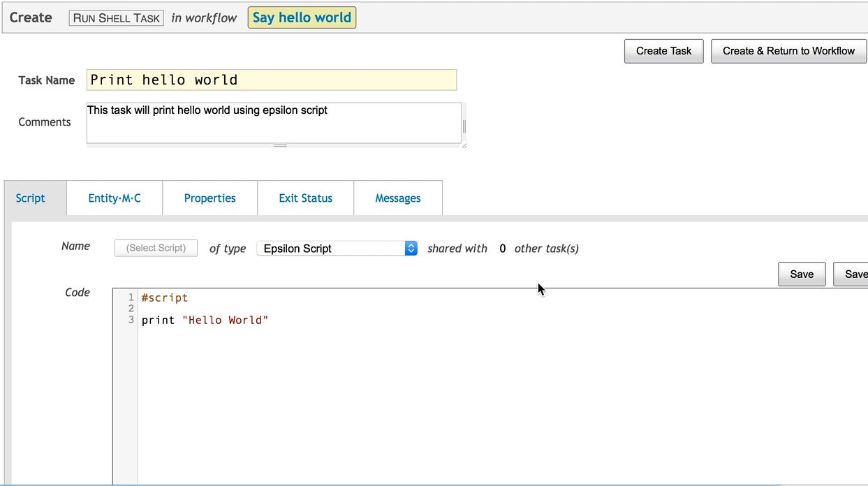Focus the Comments text area
Image resolution: width=868 pixels, height=486 pixels.
click(x=274, y=123)
